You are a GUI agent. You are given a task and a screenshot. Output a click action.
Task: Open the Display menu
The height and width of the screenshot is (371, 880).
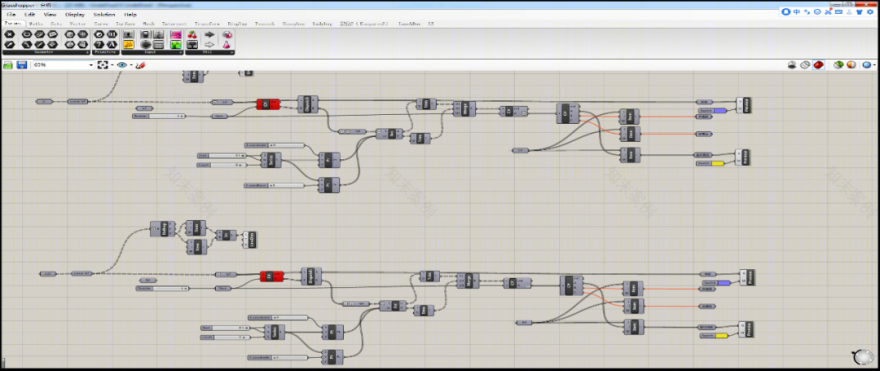(x=75, y=14)
